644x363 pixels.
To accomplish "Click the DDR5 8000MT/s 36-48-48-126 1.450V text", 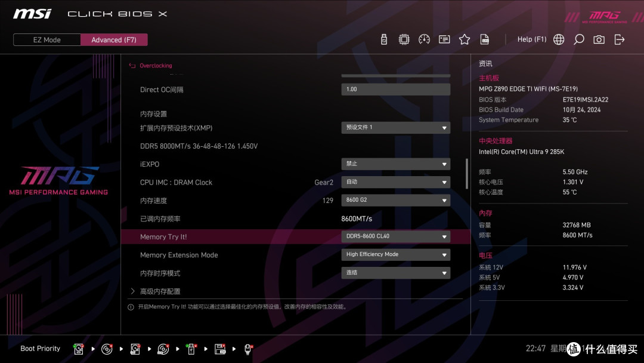I will pyautogui.click(x=199, y=146).
